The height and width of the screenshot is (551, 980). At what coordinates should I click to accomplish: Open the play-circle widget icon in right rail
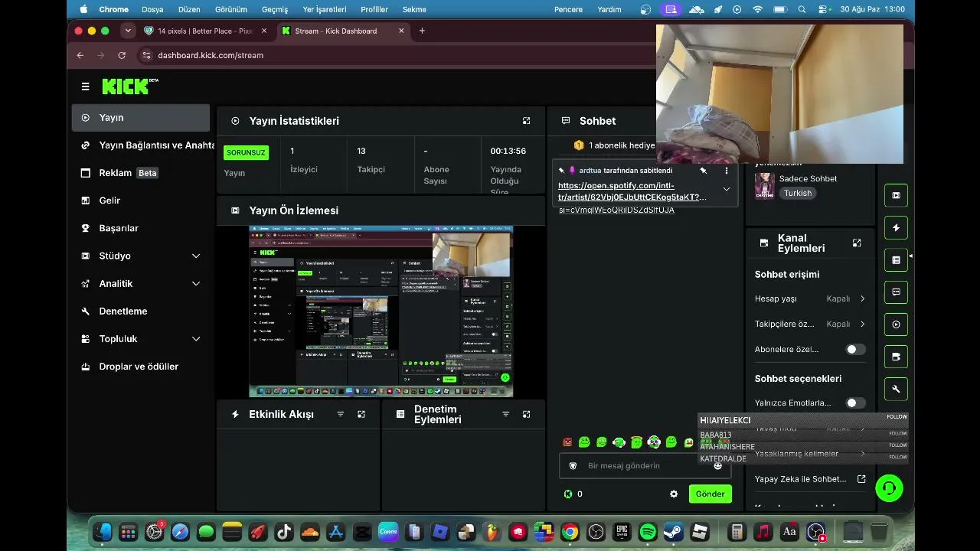[x=896, y=324]
